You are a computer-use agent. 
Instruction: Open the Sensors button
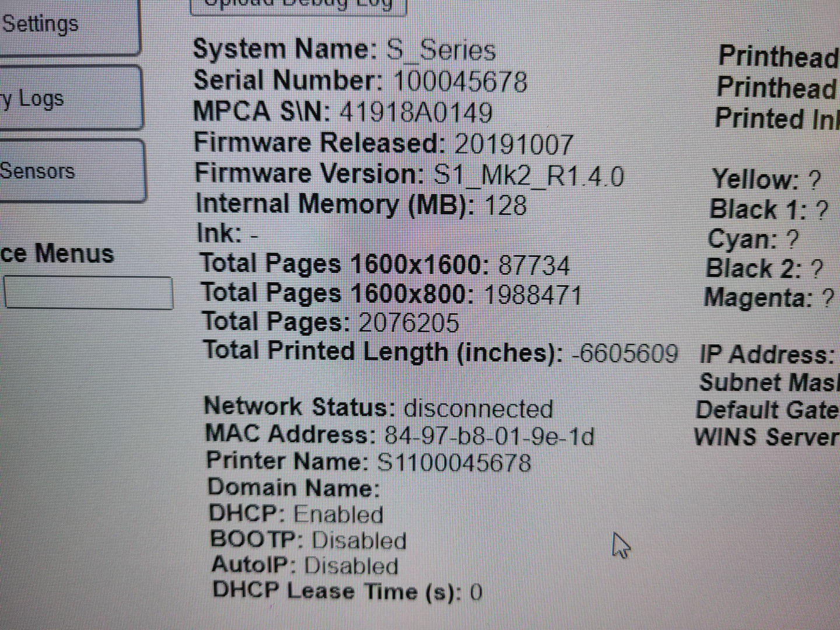[72, 171]
